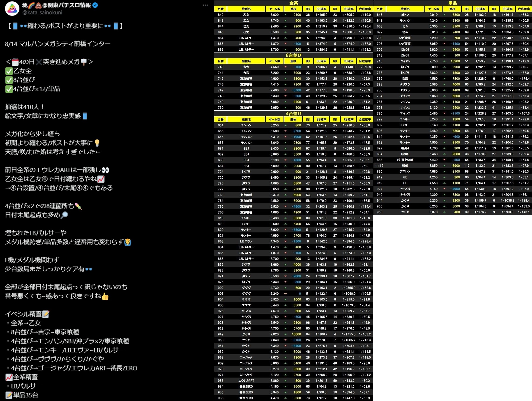Click the @kata_sainokuni handle

[42, 12]
